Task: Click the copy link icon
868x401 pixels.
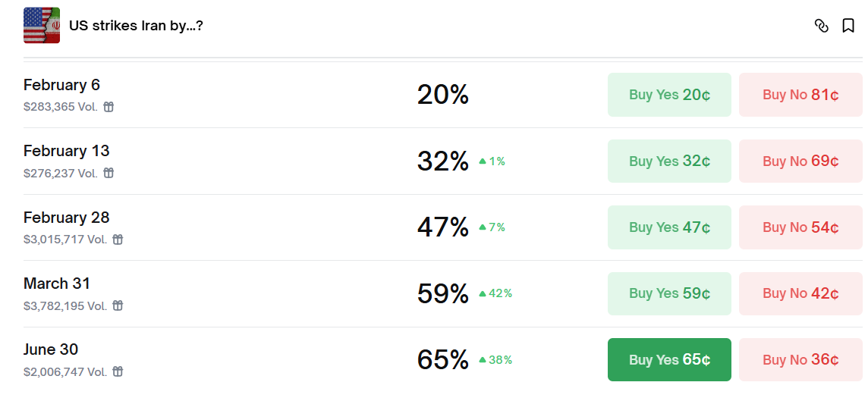Action: pyautogui.click(x=821, y=26)
